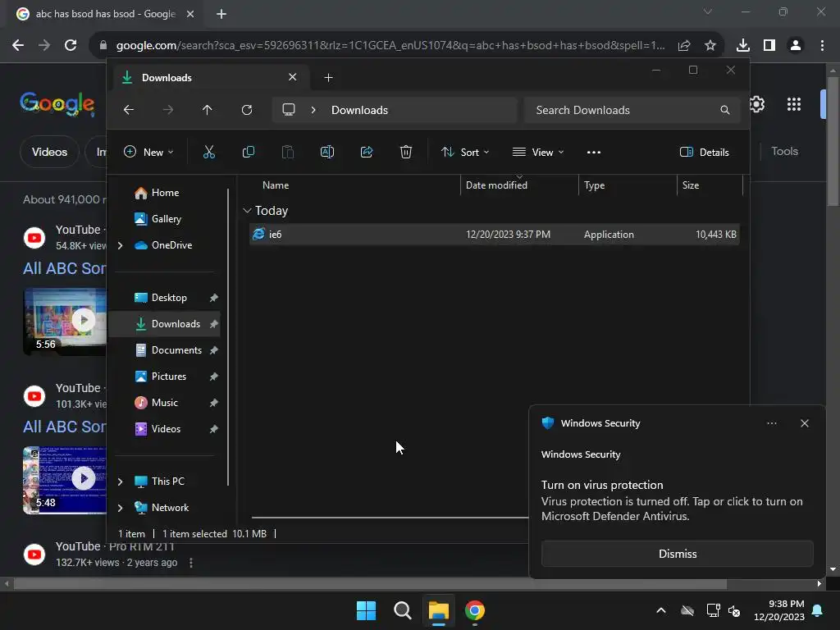Expand the Network tree node
The image size is (840, 630).
pos(120,508)
